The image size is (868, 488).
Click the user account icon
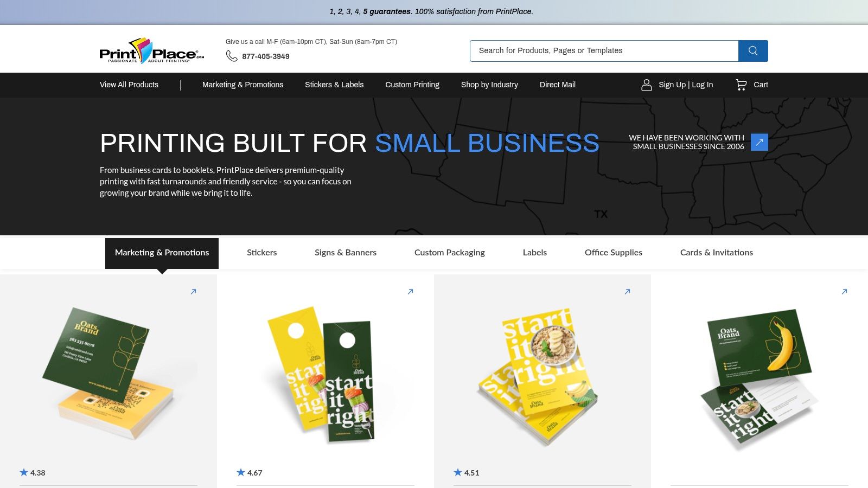(x=647, y=85)
